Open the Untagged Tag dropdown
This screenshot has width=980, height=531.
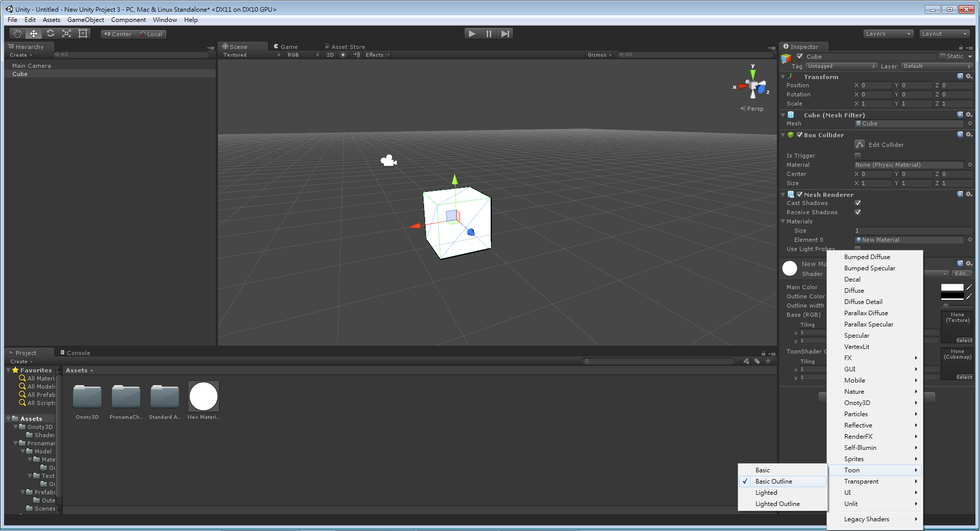[841, 66]
